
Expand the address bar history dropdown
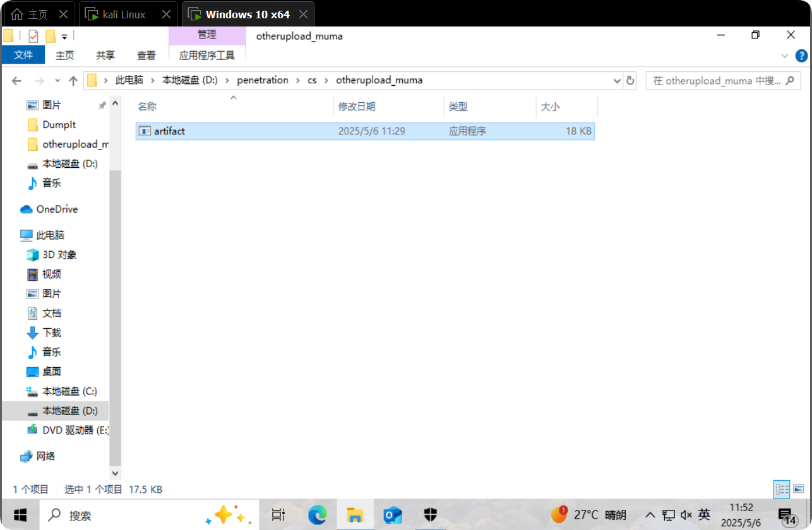pyautogui.click(x=618, y=81)
